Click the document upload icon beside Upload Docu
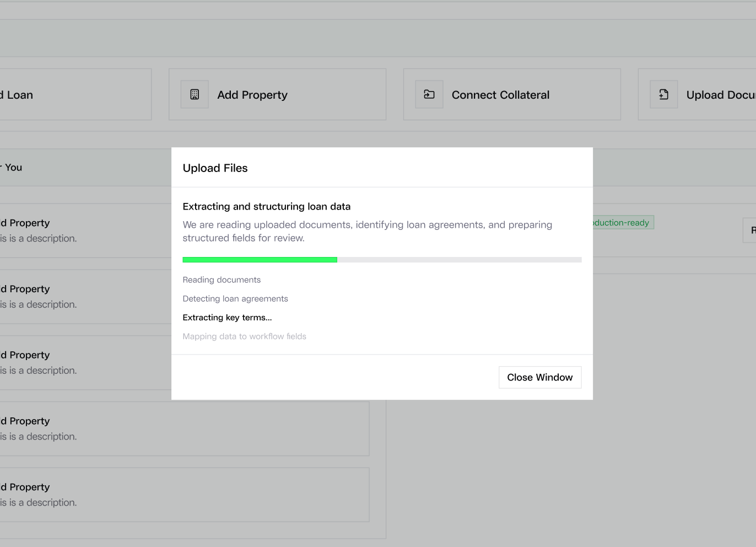 664,94
